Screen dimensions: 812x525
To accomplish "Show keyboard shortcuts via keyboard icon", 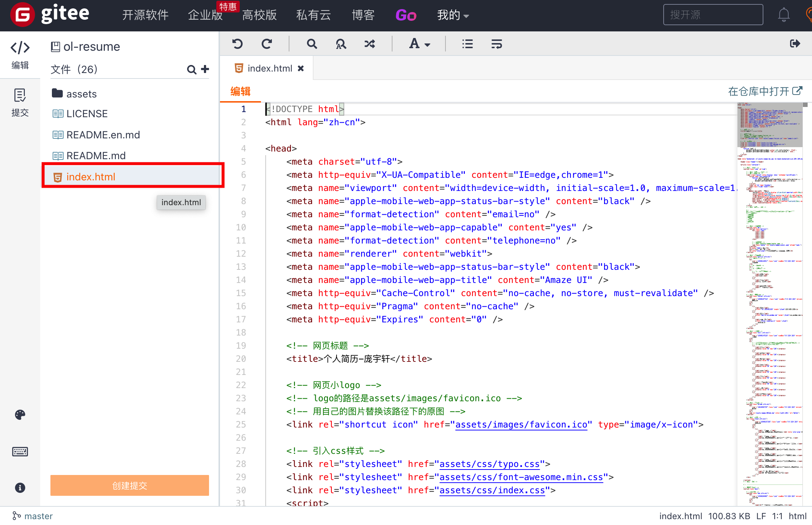I will click(x=20, y=452).
